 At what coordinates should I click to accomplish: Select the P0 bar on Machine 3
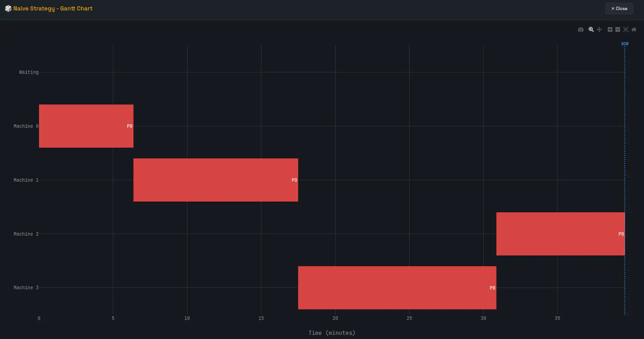click(397, 288)
